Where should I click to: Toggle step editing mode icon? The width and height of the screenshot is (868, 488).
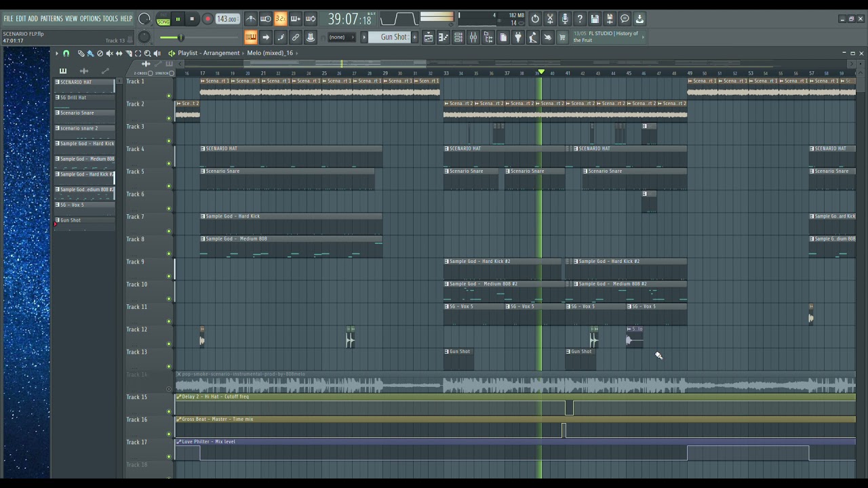(x=281, y=37)
